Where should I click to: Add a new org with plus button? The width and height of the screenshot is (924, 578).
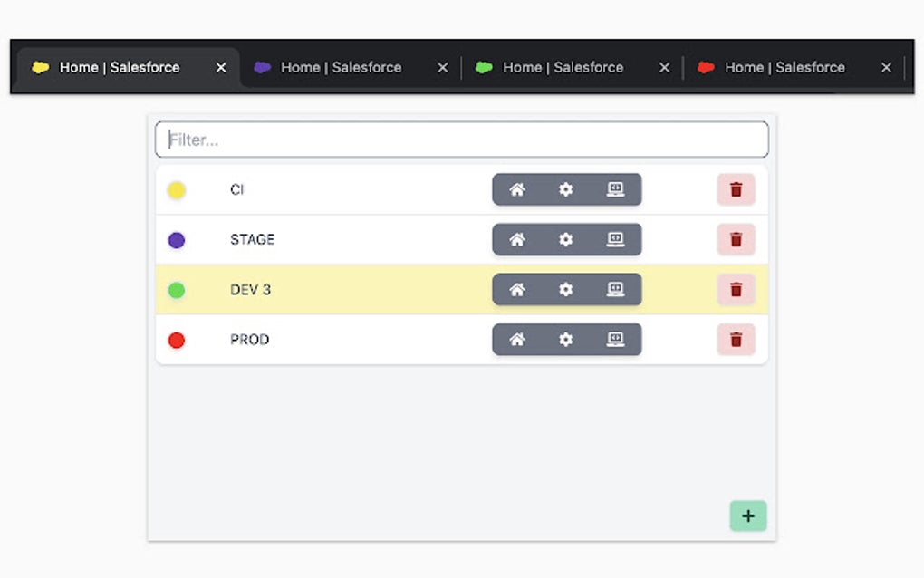[748, 515]
